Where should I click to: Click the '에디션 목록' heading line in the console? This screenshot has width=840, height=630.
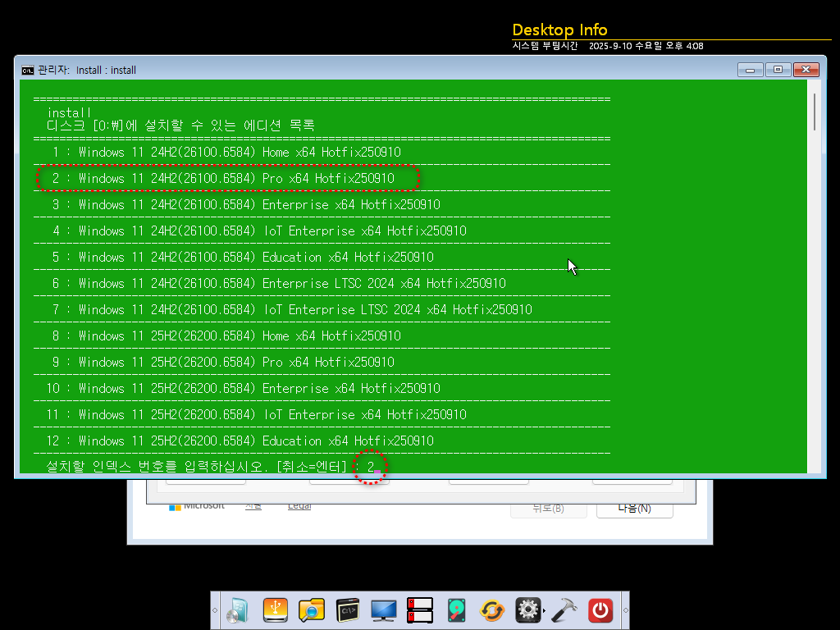click(181, 126)
